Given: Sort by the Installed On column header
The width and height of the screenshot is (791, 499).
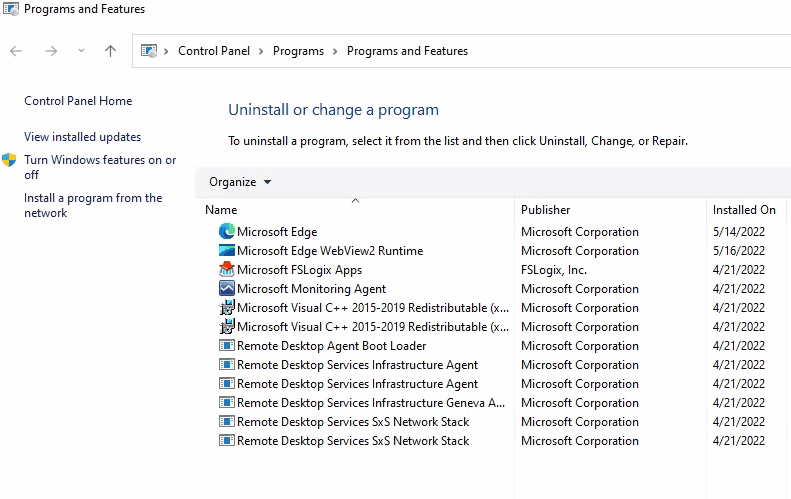Looking at the screenshot, I should coord(744,210).
